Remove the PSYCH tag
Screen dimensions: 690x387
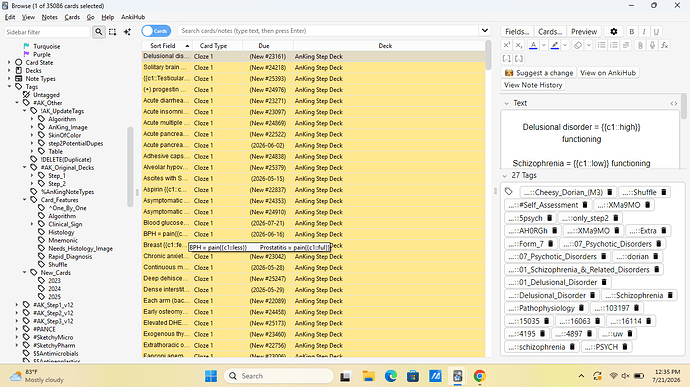click(x=625, y=347)
